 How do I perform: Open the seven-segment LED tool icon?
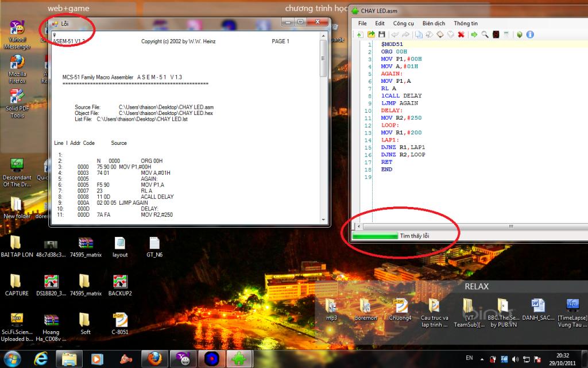(496, 34)
